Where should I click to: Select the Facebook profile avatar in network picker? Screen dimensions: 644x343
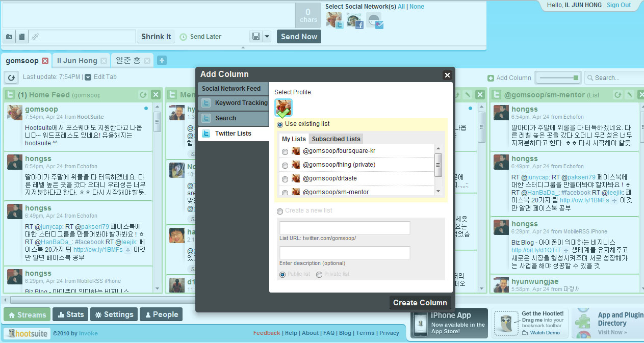354,20
